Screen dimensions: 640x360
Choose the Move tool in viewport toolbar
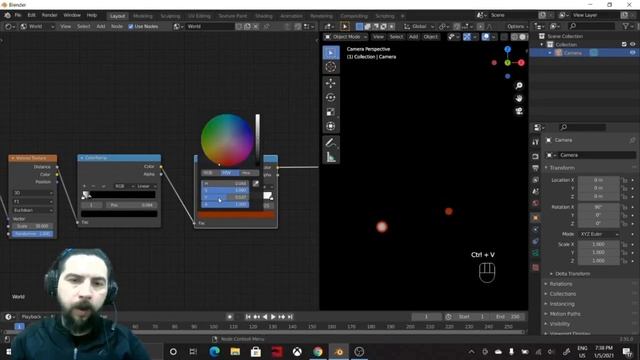pyautogui.click(x=331, y=83)
